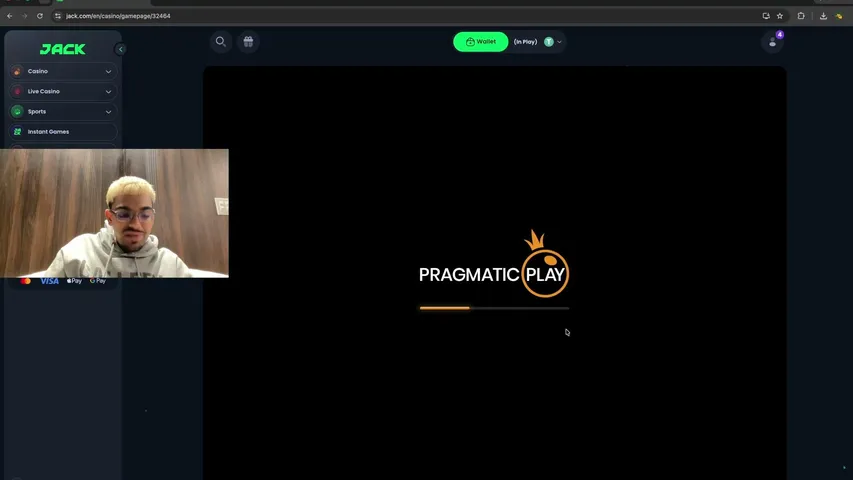
Task: Click the Mastercard payment logo
Action: click(x=26, y=281)
